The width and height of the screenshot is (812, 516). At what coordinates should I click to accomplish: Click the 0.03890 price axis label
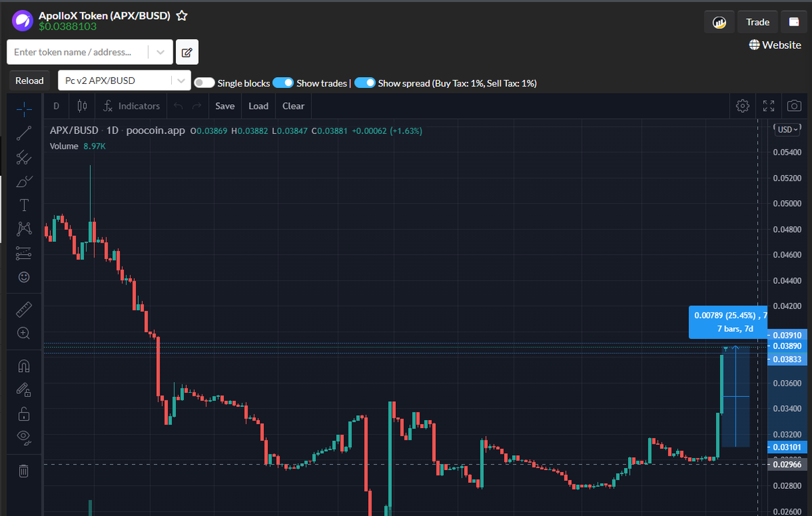click(786, 346)
